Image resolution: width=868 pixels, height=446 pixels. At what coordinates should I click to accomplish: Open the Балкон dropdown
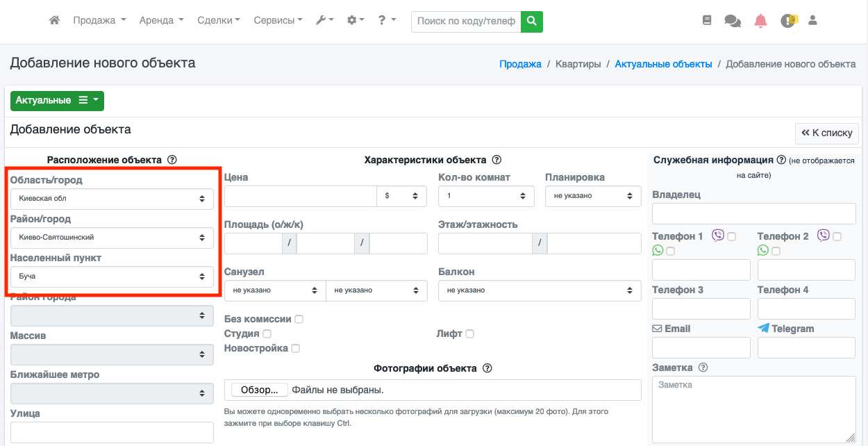point(540,290)
